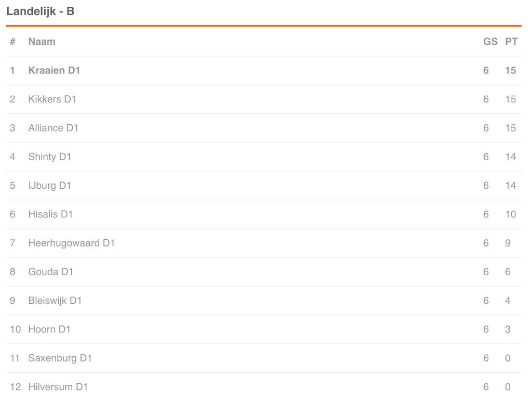
Task: Click the Landelijk - B heading
Action: (x=40, y=11)
